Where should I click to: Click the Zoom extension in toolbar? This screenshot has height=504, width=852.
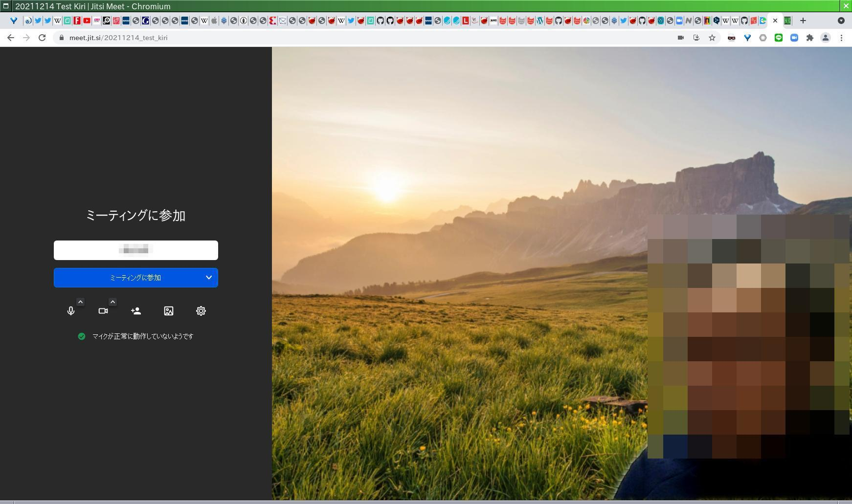[x=794, y=38]
